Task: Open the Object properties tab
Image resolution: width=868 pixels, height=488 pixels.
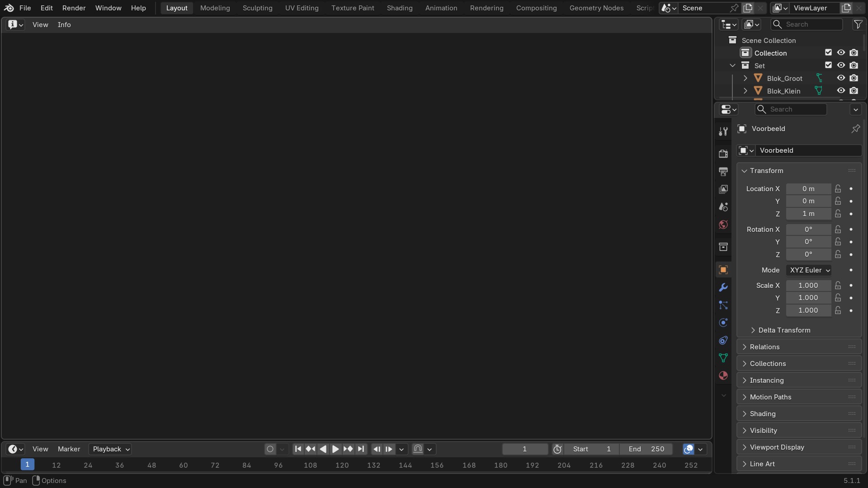Action: 723,270
